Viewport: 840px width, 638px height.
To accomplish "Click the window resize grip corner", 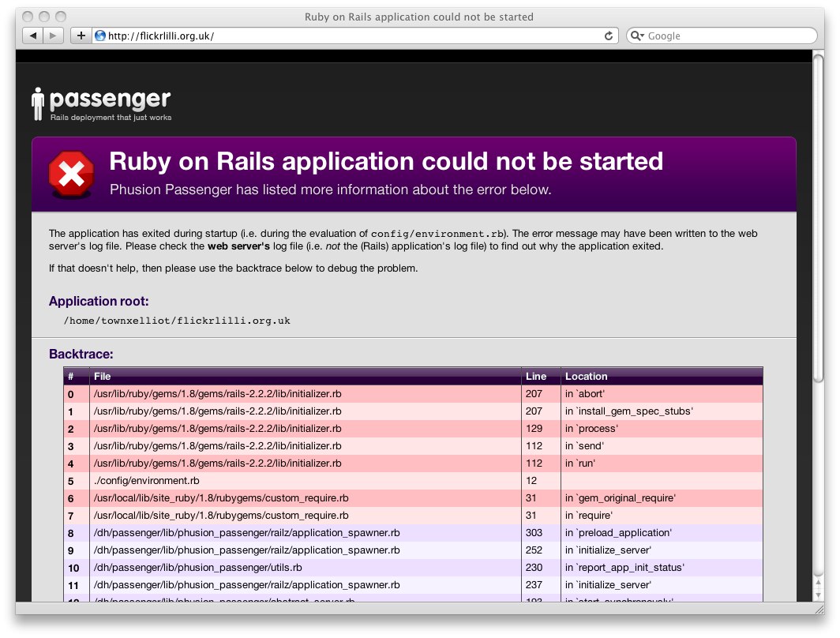I will click(x=819, y=609).
